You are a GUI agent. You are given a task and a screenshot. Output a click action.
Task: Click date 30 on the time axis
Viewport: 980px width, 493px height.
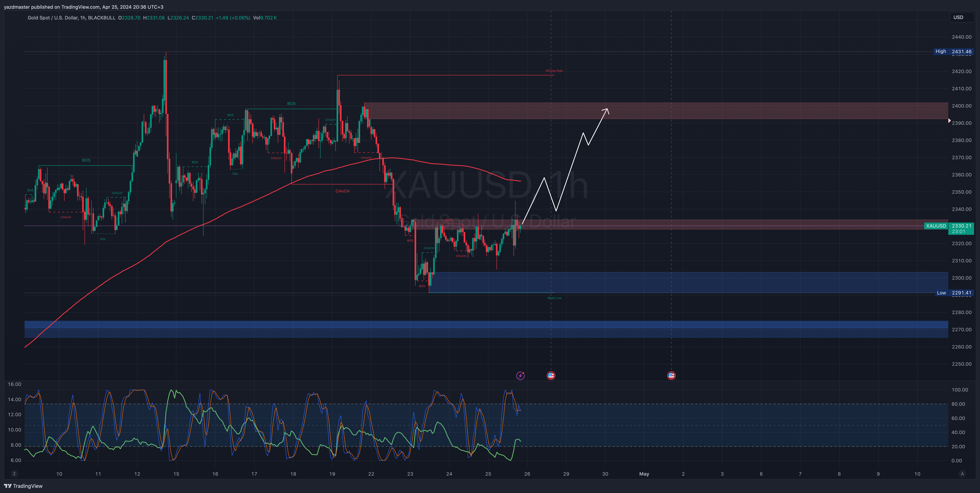pyautogui.click(x=605, y=474)
